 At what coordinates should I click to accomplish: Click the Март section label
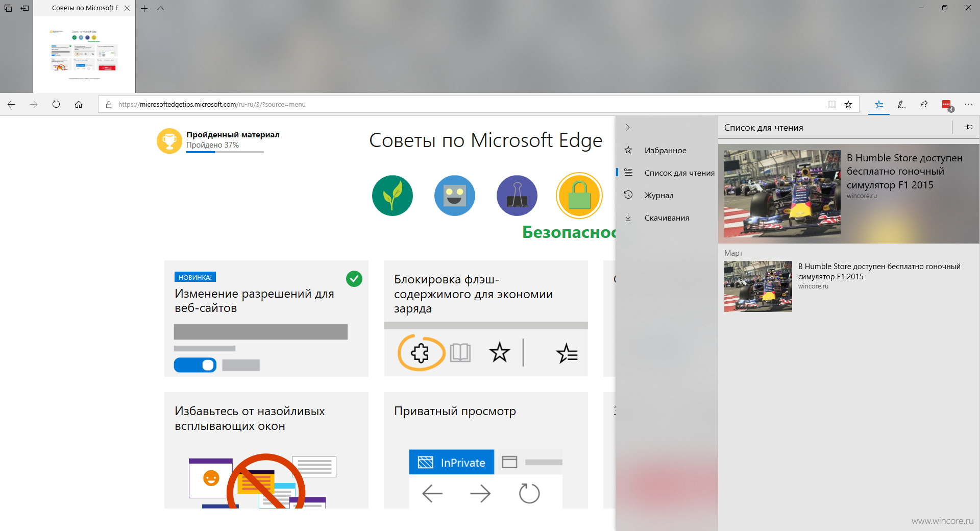[x=733, y=253]
